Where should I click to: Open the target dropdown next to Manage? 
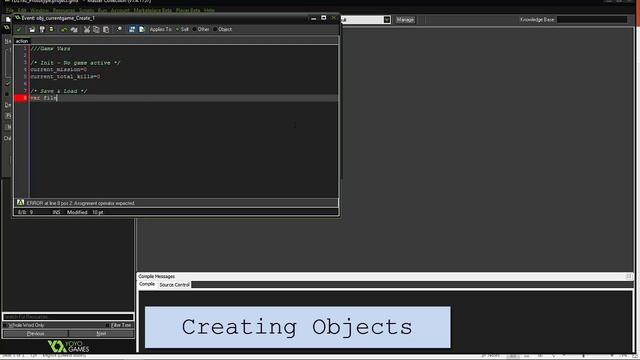coord(387,20)
